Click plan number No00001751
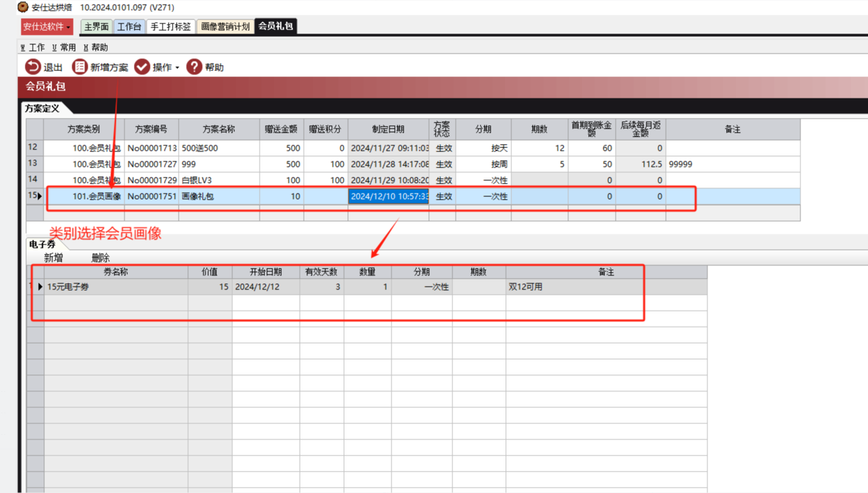This screenshot has height=493, width=868. pos(152,196)
